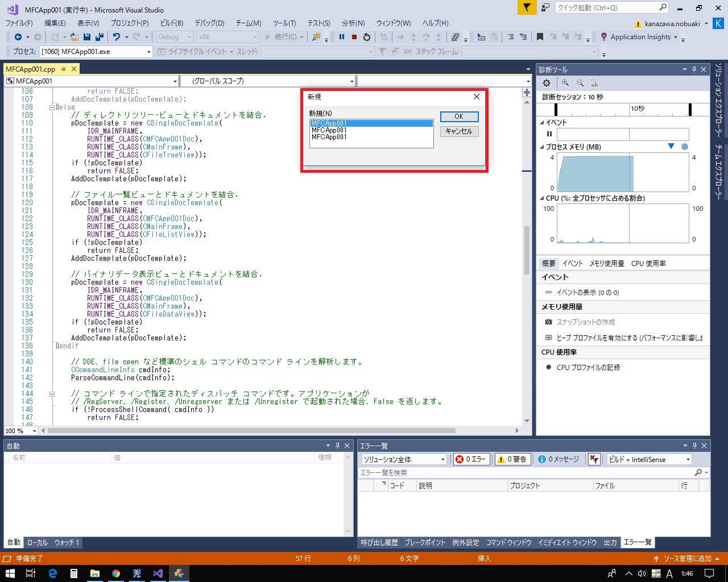Click the Save All icon
Image resolution: width=728 pixels, height=582 pixels.
(x=100, y=37)
